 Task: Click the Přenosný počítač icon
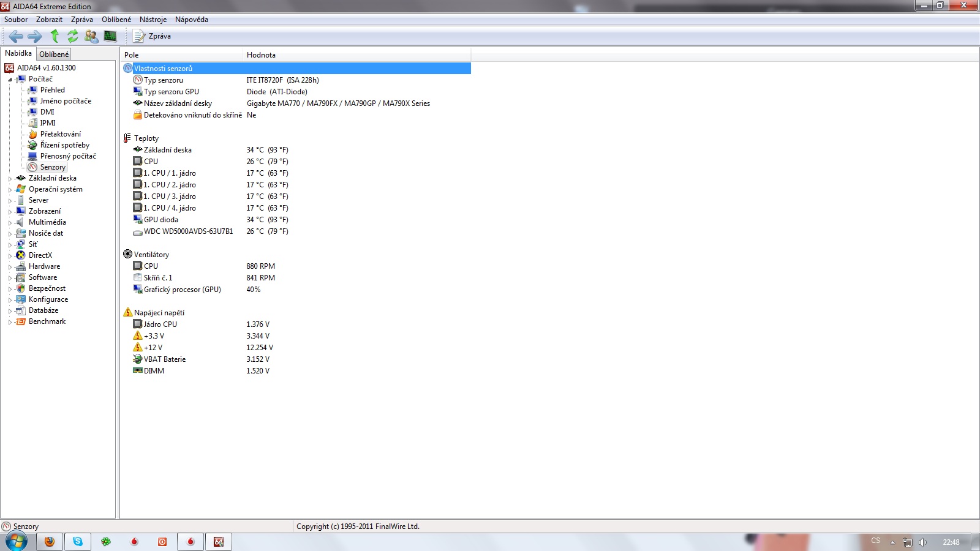33,156
